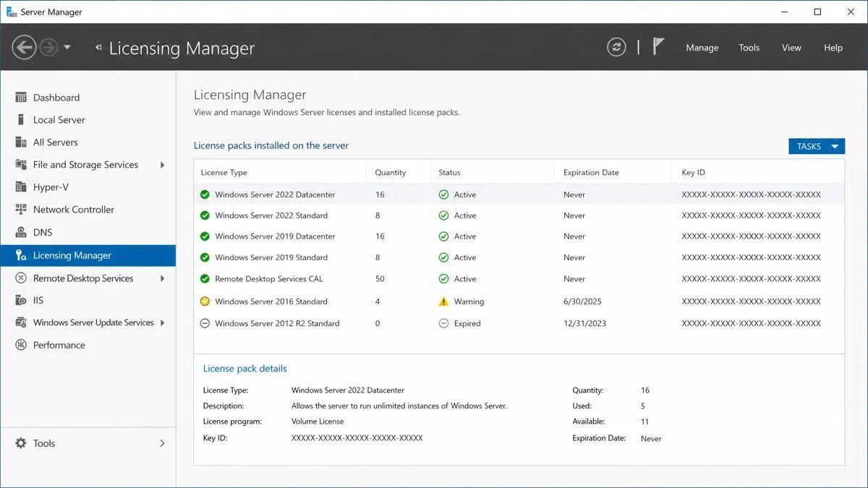
Task: Click the Licensing Manager key icon
Action: 21,255
